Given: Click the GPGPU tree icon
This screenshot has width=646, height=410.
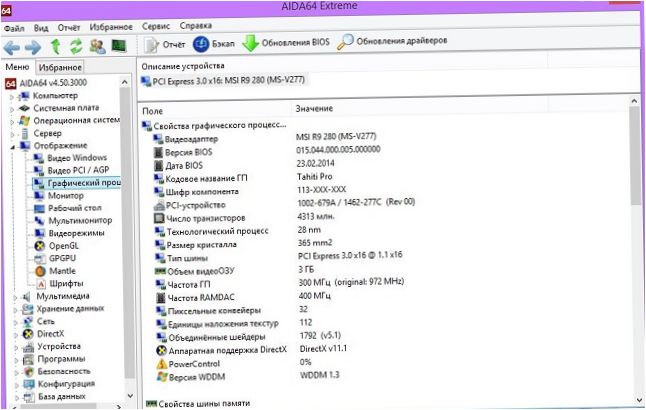Looking at the screenshot, I should pyautogui.click(x=40, y=259).
